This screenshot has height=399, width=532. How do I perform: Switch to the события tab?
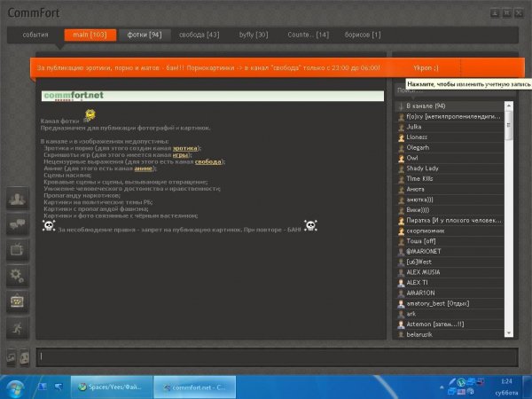click(x=35, y=35)
